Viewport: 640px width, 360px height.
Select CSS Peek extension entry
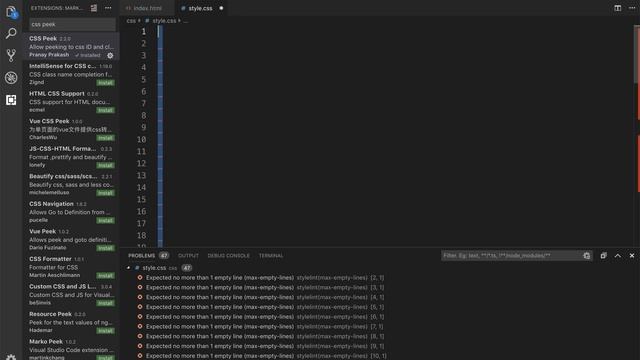pyautogui.click(x=71, y=47)
